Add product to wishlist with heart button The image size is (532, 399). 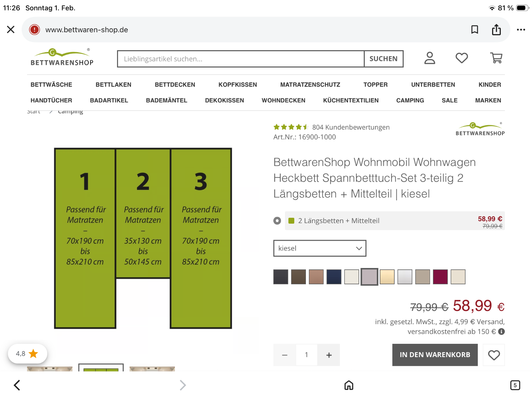pos(494,355)
